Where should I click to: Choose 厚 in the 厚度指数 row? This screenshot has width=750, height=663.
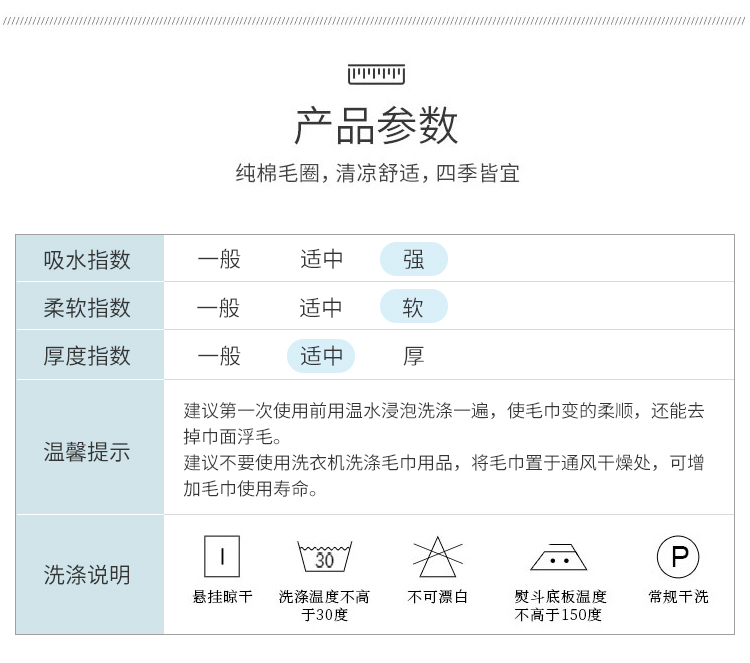coord(414,356)
